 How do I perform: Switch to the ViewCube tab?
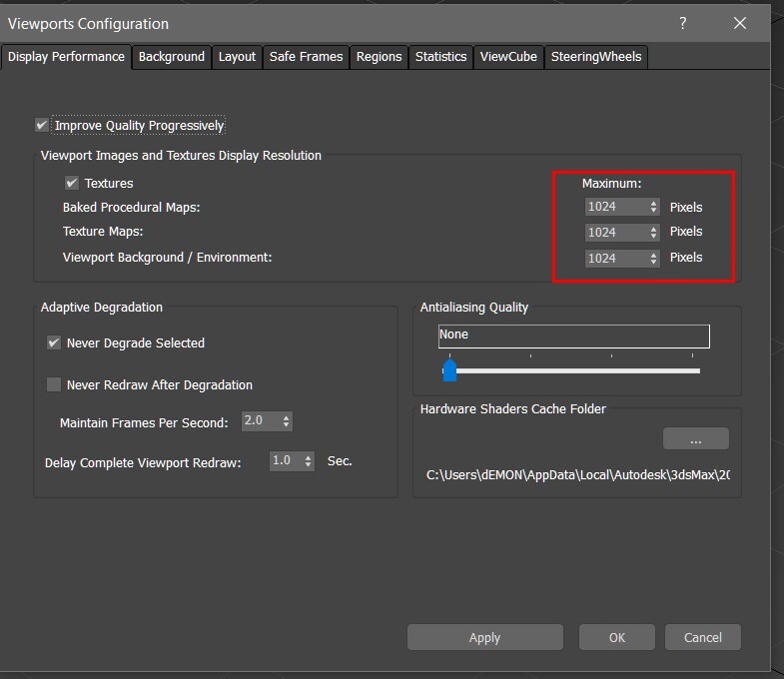pos(508,57)
